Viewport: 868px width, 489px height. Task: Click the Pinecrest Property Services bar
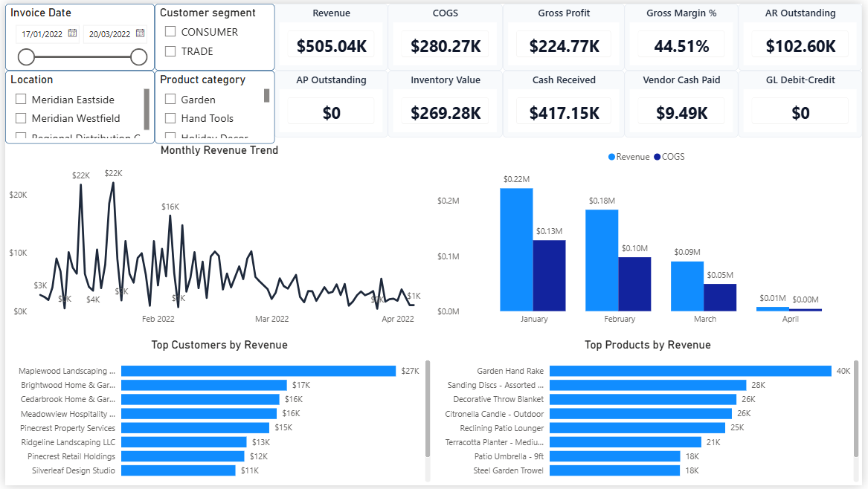[196, 427]
